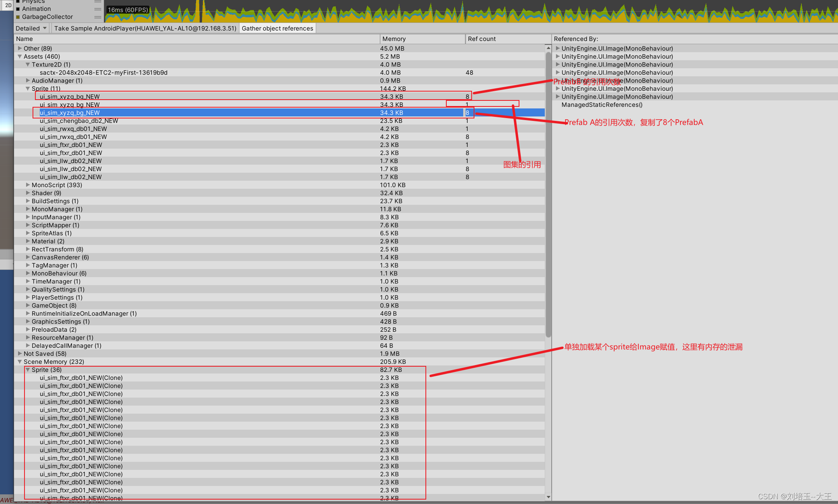Select the MonoManager (1) row
Screen dimensions: 838x504
pos(279,209)
